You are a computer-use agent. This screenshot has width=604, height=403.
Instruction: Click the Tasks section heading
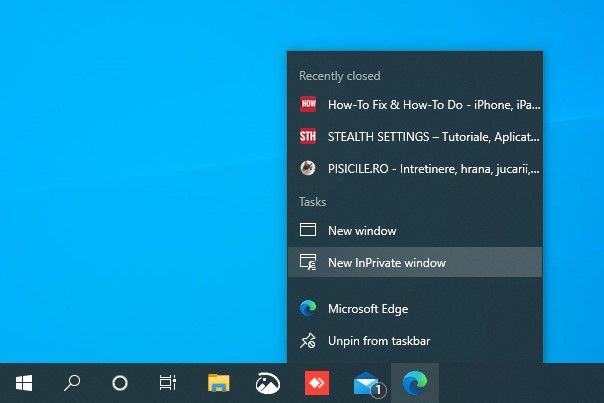pyautogui.click(x=312, y=202)
